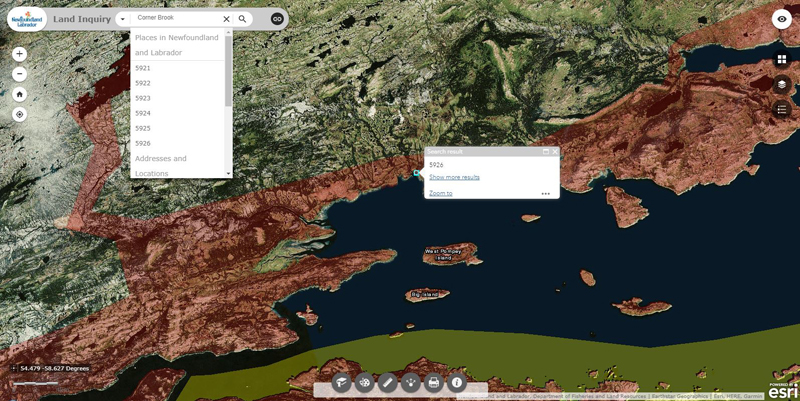The width and height of the screenshot is (800, 401).
Task: Maximize the Search result popup
Action: coord(545,152)
